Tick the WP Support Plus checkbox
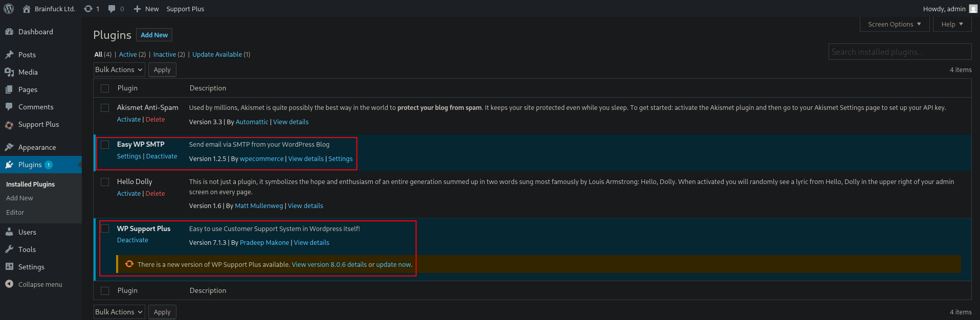The image size is (980, 320). click(x=105, y=228)
